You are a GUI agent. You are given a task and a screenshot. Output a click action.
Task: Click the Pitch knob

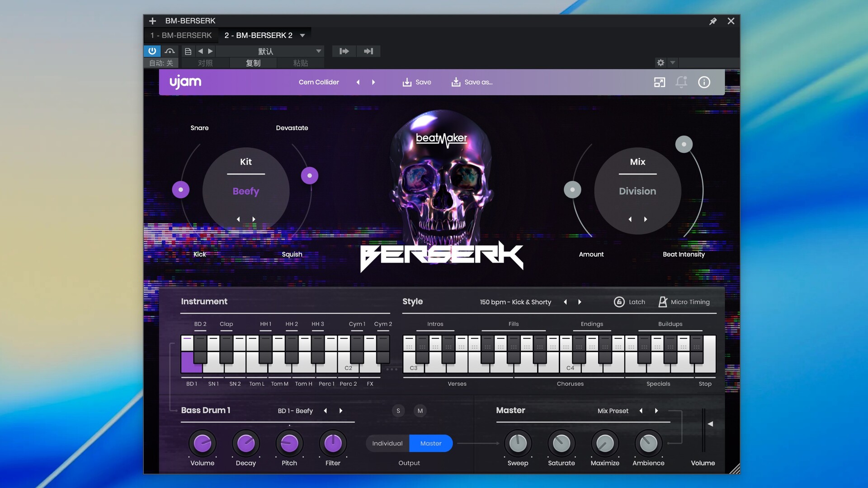pyautogui.click(x=289, y=443)
